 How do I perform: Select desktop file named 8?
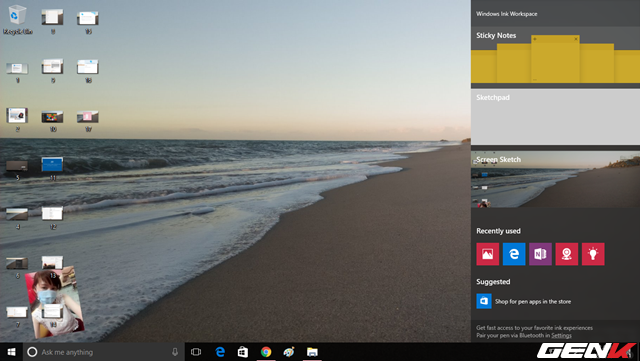[53, 21]
